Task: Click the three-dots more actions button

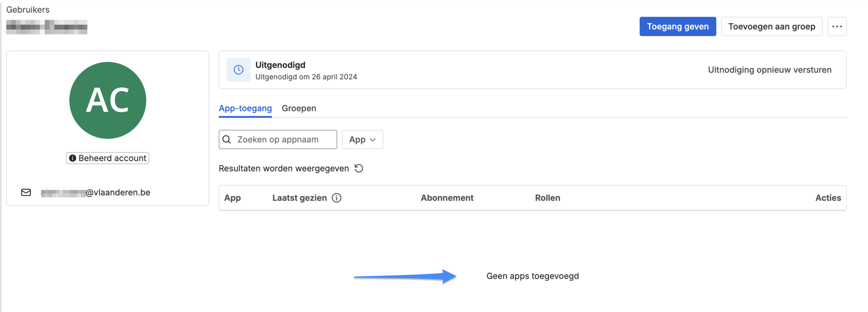Action: click(x=837, y=26)
